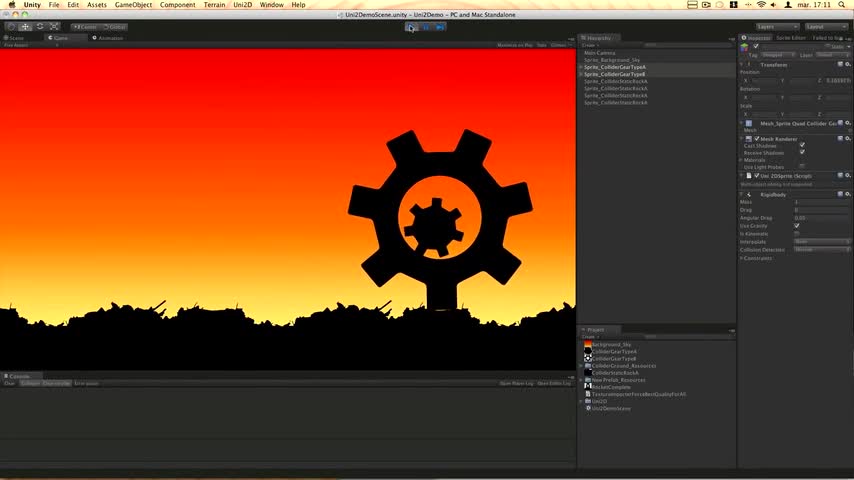Image resolution: width=854 pixels, height=480 pixels.
Task: Click the Step frame button
Action: [440, 27]
